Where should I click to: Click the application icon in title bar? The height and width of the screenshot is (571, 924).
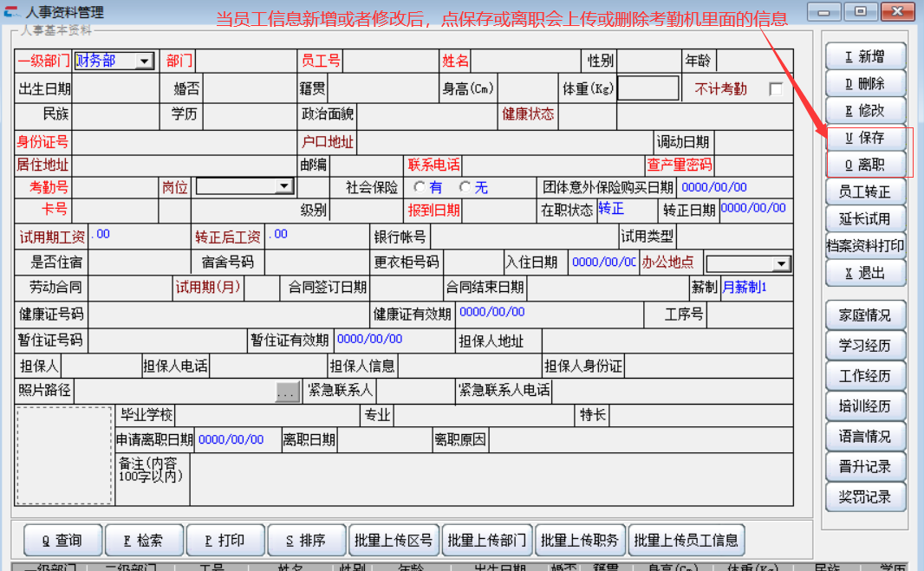click(11, 11)
